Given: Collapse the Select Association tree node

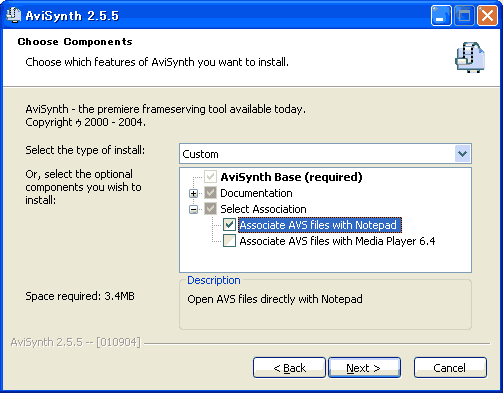Looking at the screenshot, I should pos(193,209).
